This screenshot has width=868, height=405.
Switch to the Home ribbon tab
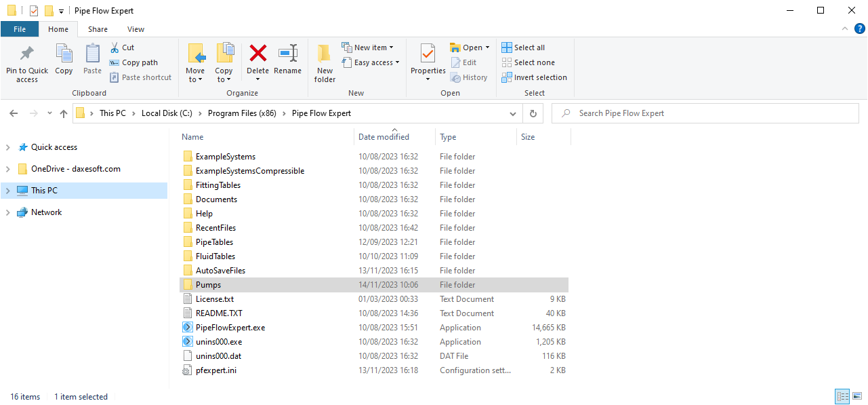pos(58,29)
